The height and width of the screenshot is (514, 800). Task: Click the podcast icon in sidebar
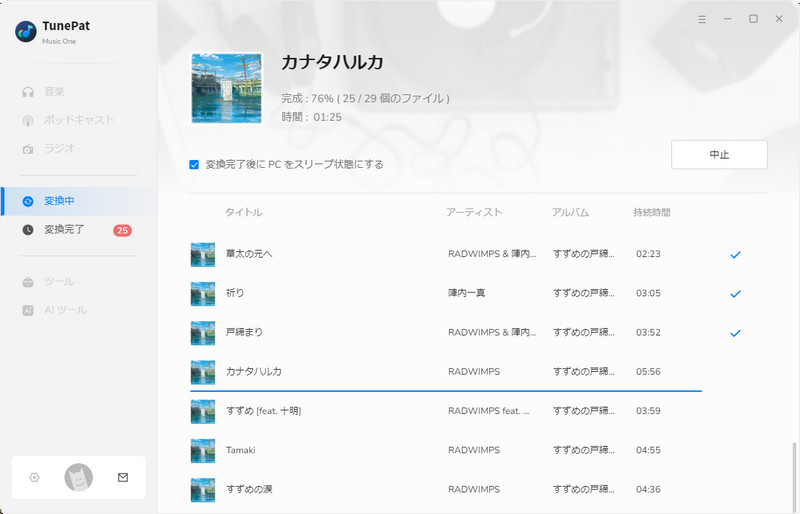click(28, 120)
